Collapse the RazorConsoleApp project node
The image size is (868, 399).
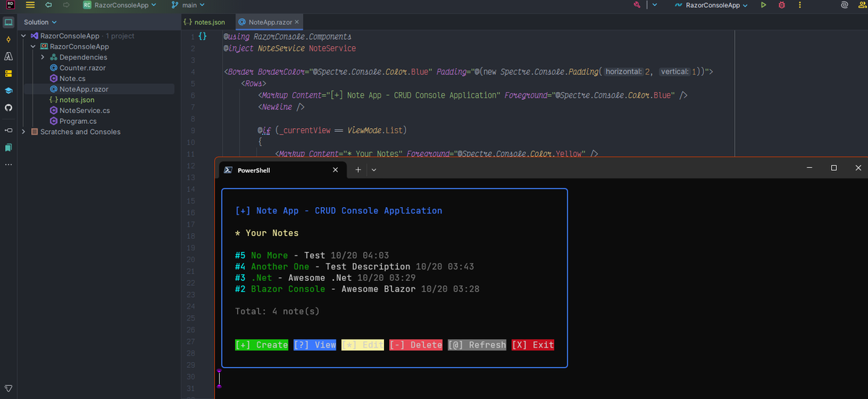tap(33, 46)
